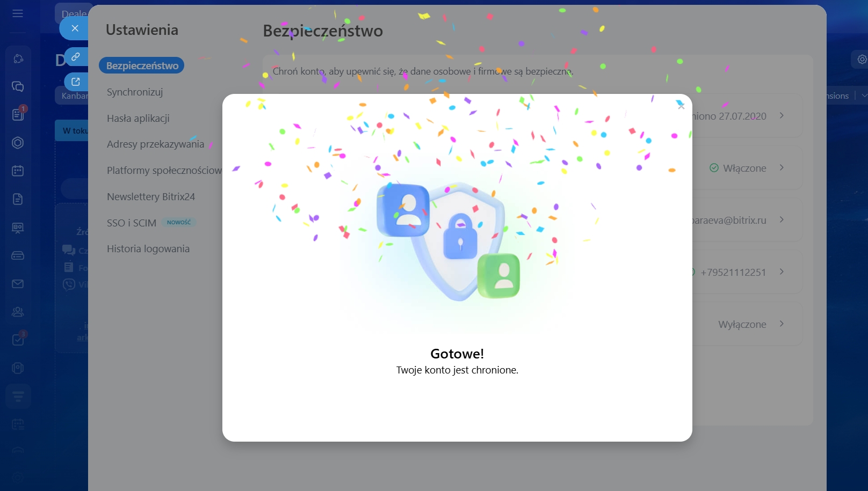Select Platformy społecznościowe menu item
Screen dimensions: 868x491
pos(164,170)
